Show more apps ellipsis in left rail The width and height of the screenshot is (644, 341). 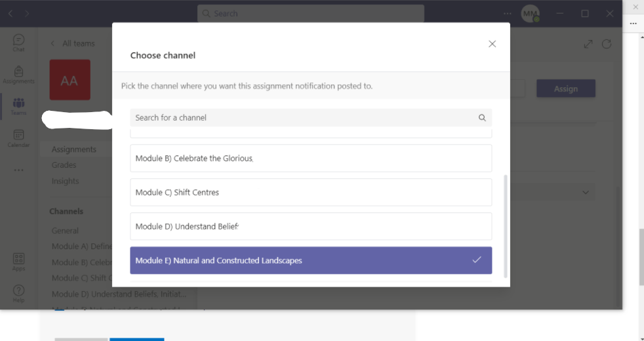click(x=18, y=170)
